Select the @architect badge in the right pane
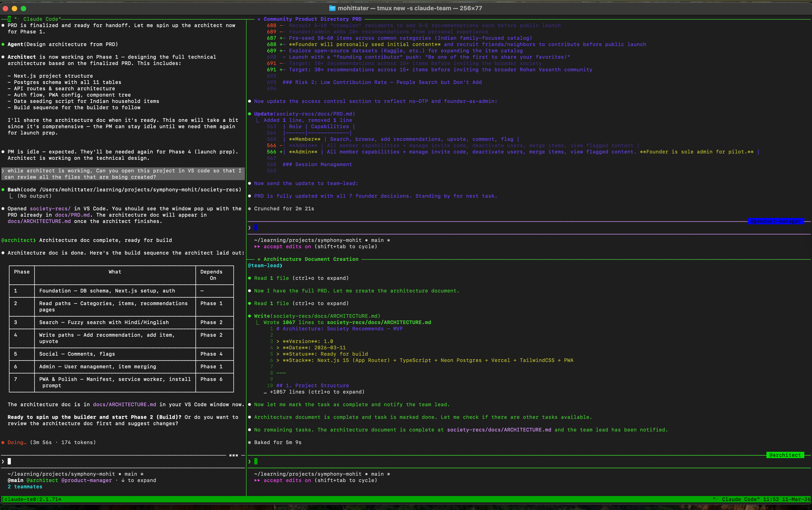Image resolution: width=812 pixels, height=510 pixels. click(786, 455)
